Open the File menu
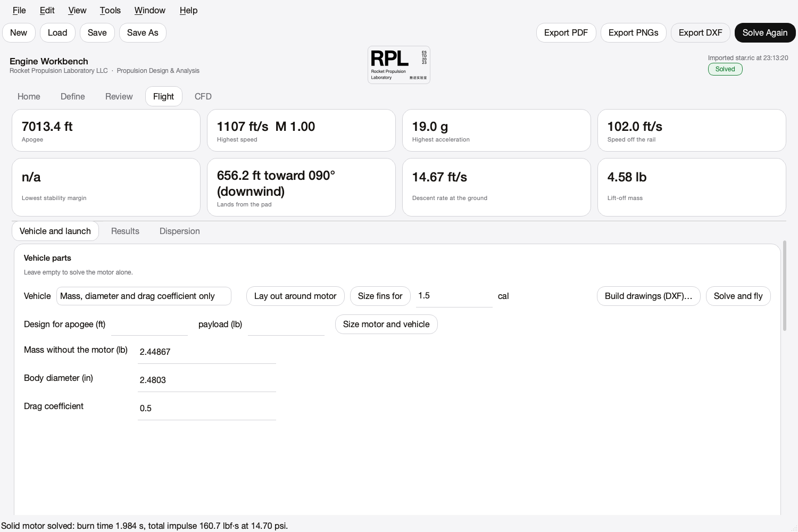This screenshot has width=798, height=532. [x=19, y=10]
